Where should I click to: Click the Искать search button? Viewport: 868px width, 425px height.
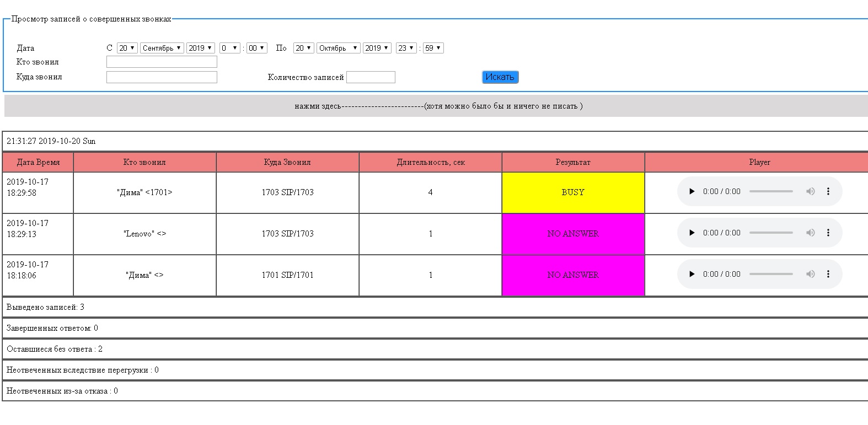(500, 77)
